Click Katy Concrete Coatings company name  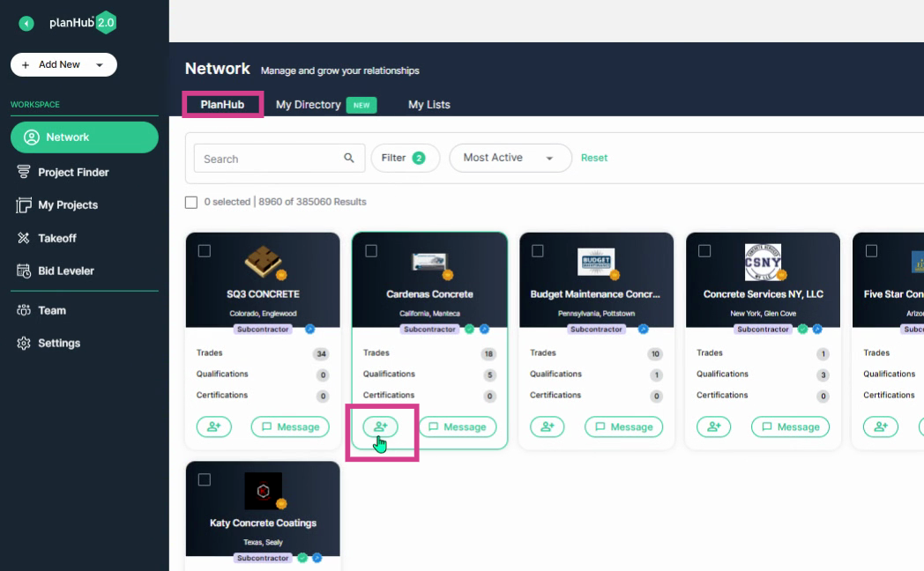tap(263, 523)
